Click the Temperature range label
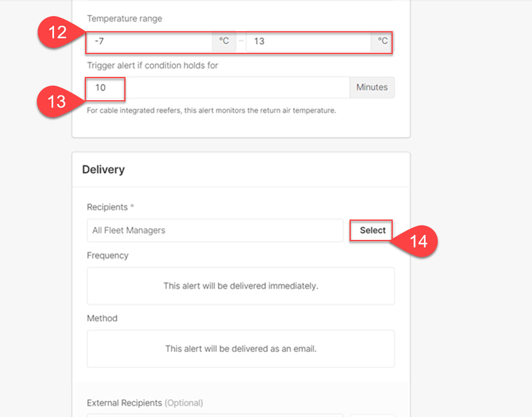532x417 pixels. (x=124, y=19)
